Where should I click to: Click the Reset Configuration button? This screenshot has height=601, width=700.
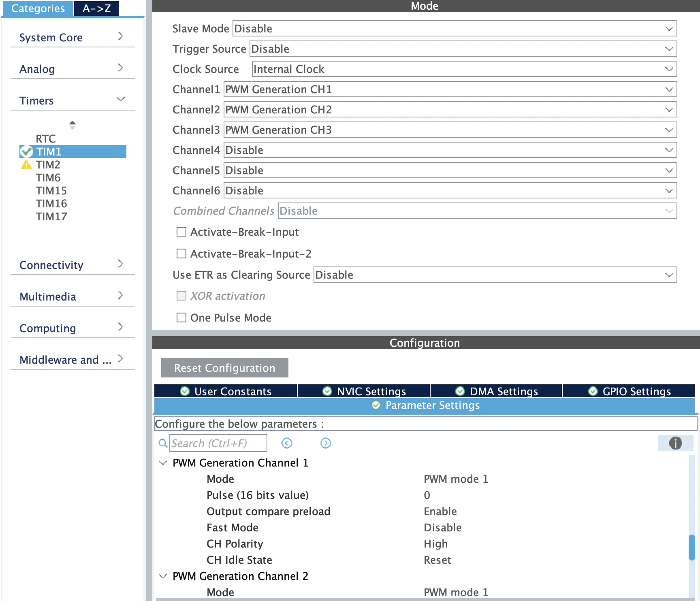pos(225,368)
